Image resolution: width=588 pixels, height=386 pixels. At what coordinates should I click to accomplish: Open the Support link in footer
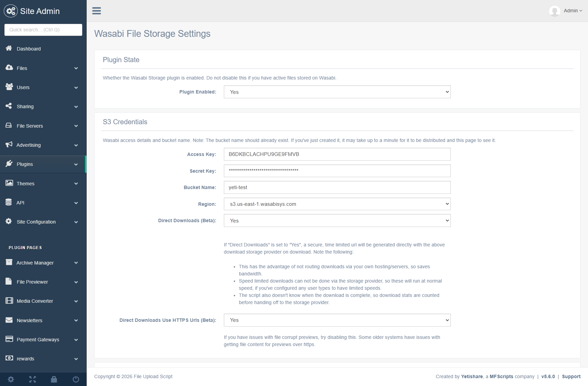571,376
